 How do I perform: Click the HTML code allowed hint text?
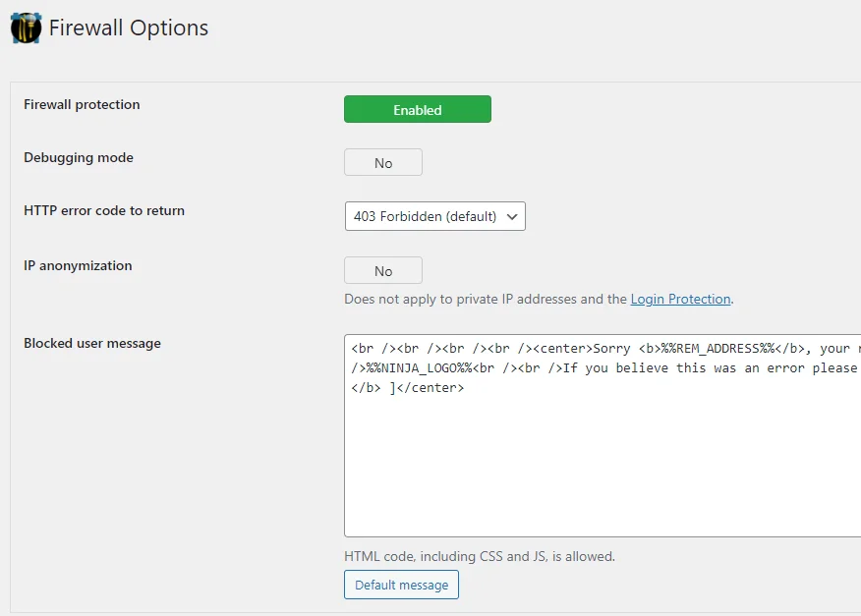click(x=479, y=556)
